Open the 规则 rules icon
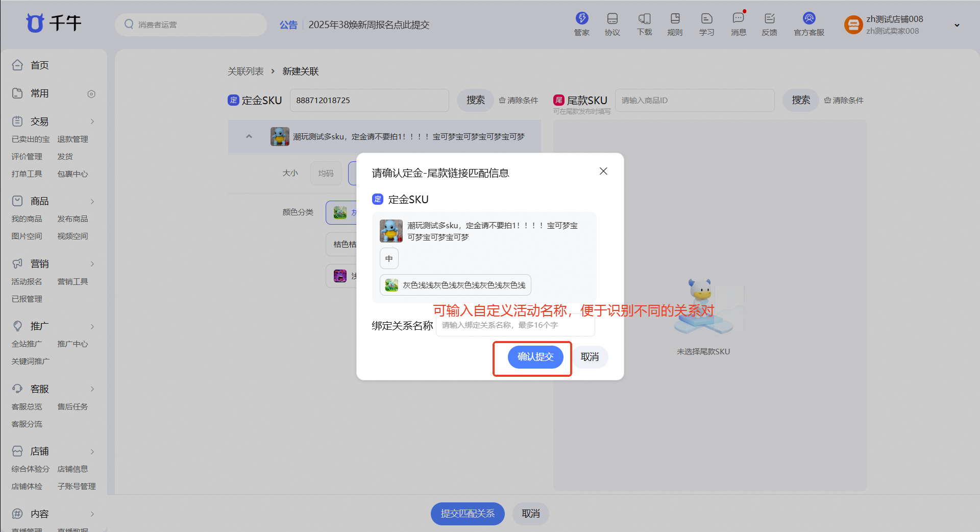The height and width of the screenshot is (532, 980). click(x=675, y=19)
